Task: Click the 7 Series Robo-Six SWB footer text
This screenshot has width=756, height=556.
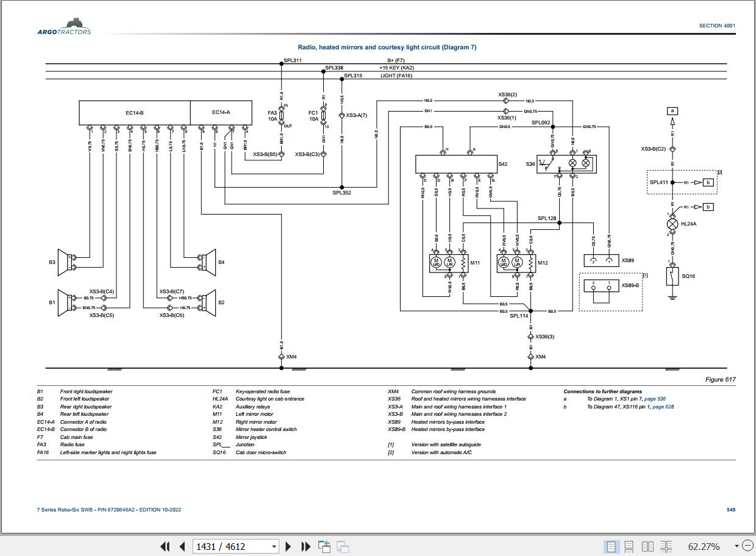Action: pyautogui.click(x=109, y=510)
